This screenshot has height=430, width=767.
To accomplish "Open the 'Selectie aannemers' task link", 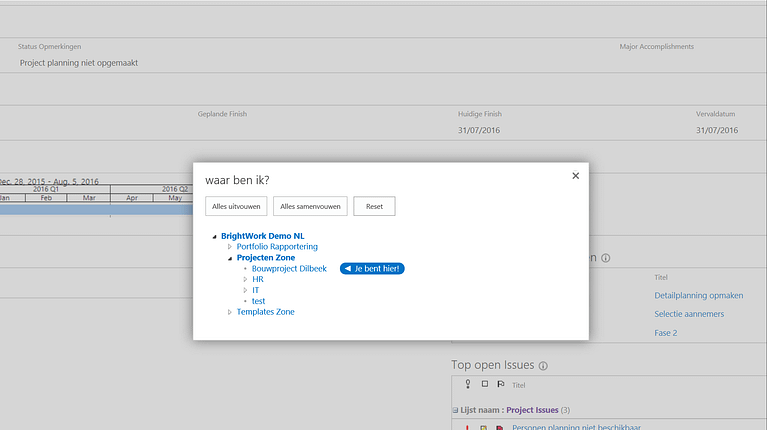I will tap(689, 314).
